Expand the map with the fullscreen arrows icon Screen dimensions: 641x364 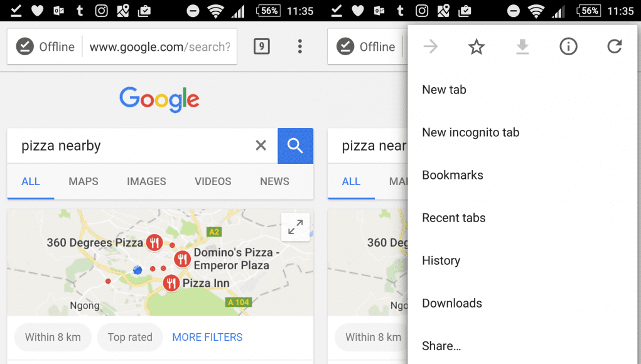tap(295, 227)
